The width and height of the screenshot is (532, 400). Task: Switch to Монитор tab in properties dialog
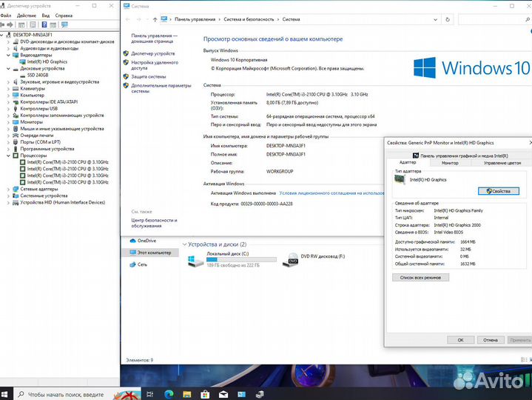450,163
